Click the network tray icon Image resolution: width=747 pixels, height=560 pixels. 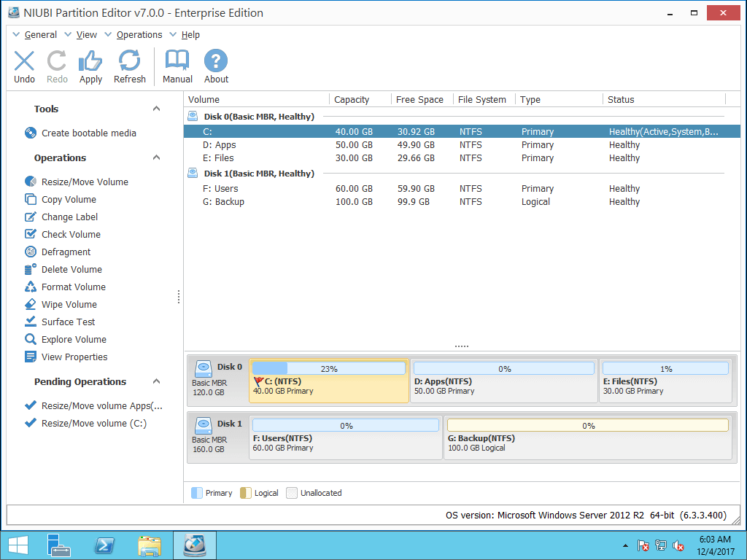pyautogui.click(x=660, y=545)
